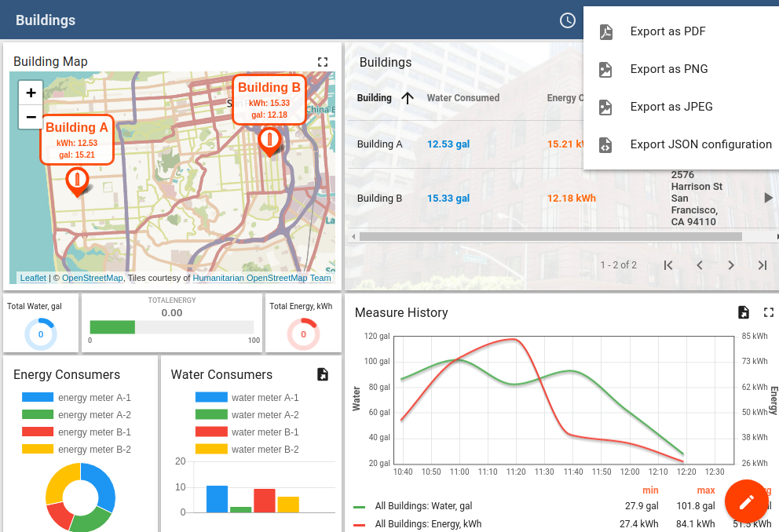Click the Total Energy green progress bar

[x=112, y=327]
